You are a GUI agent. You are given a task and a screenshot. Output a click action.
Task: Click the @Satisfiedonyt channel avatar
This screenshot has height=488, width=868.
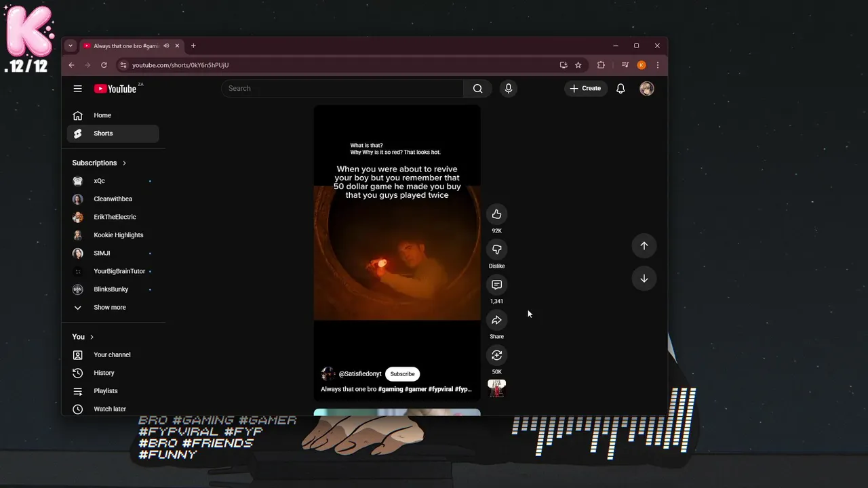pos(328,374)
